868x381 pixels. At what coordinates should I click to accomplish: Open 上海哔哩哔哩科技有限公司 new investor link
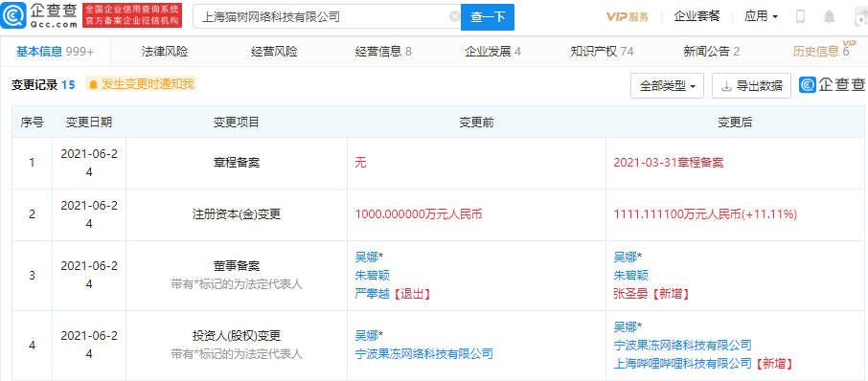[x=683, y=364]
